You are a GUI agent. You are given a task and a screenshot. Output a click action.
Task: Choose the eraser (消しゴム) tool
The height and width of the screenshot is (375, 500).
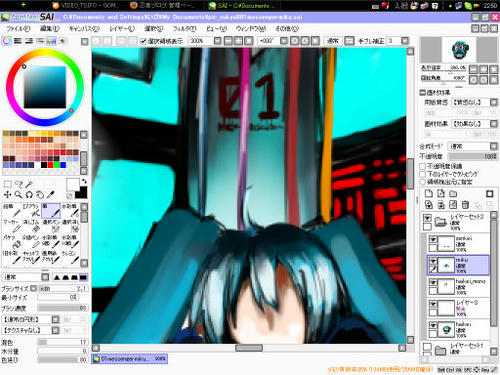click(x=31, y=226)
